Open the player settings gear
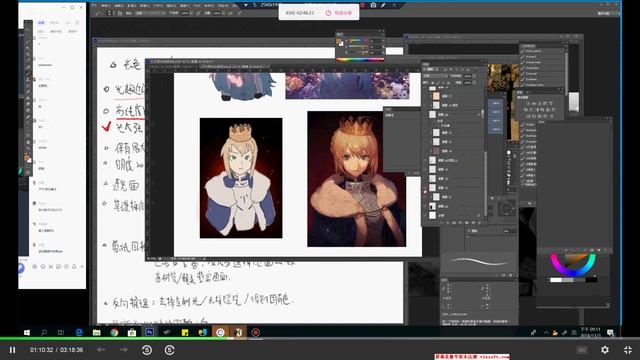 click(x=605, y=350)
